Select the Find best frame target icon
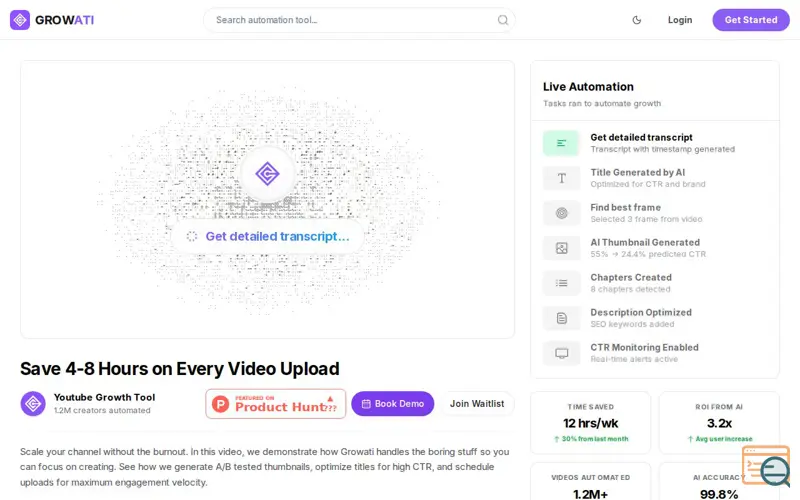800x500 pixels. click(x=561, y=213)
